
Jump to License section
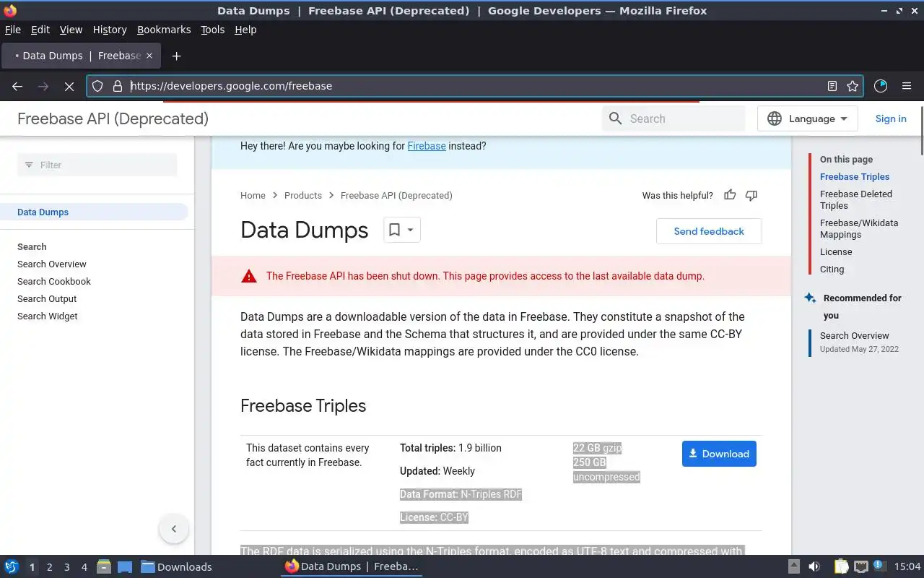coord(836,251)
